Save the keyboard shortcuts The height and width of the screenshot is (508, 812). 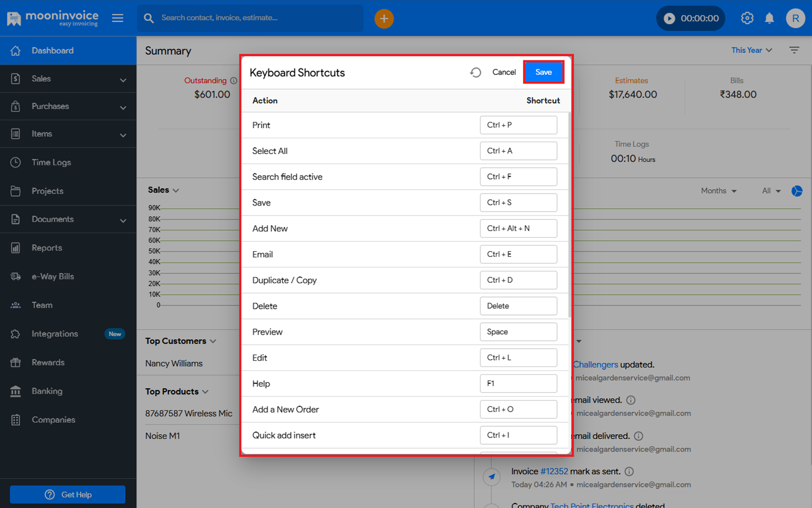(x=543, y=72)
